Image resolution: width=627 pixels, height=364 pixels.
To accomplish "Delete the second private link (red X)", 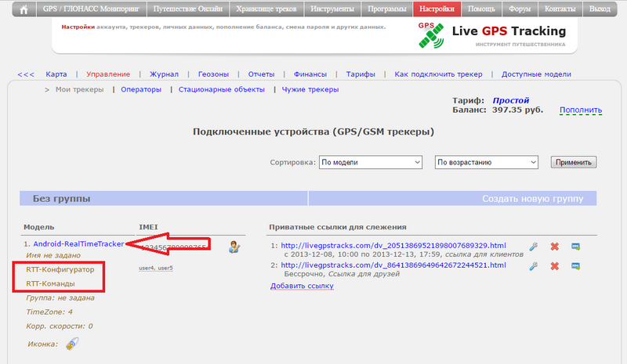I will 554,266.
